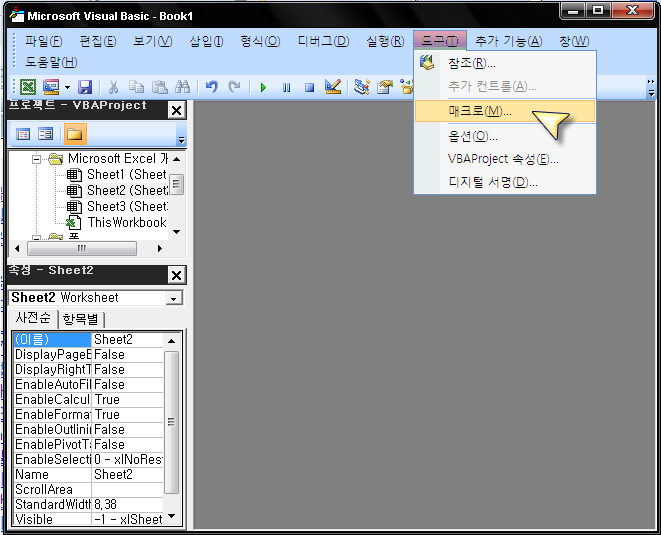This screenshot has width=661, height=535.
Task: Click properties list scroll down arrow
Action: coord(171,516)
